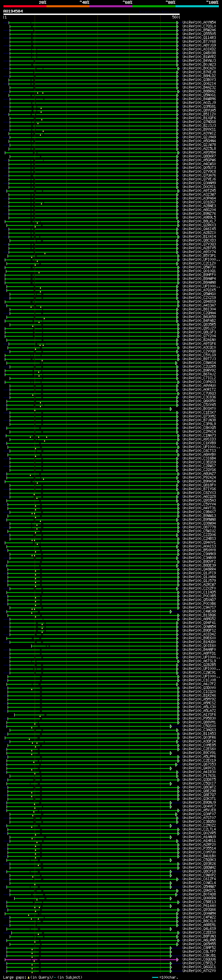Click the white query sequence bar
Image resolution: width=222 pixels, height=980 pixels.
[92, 15]
